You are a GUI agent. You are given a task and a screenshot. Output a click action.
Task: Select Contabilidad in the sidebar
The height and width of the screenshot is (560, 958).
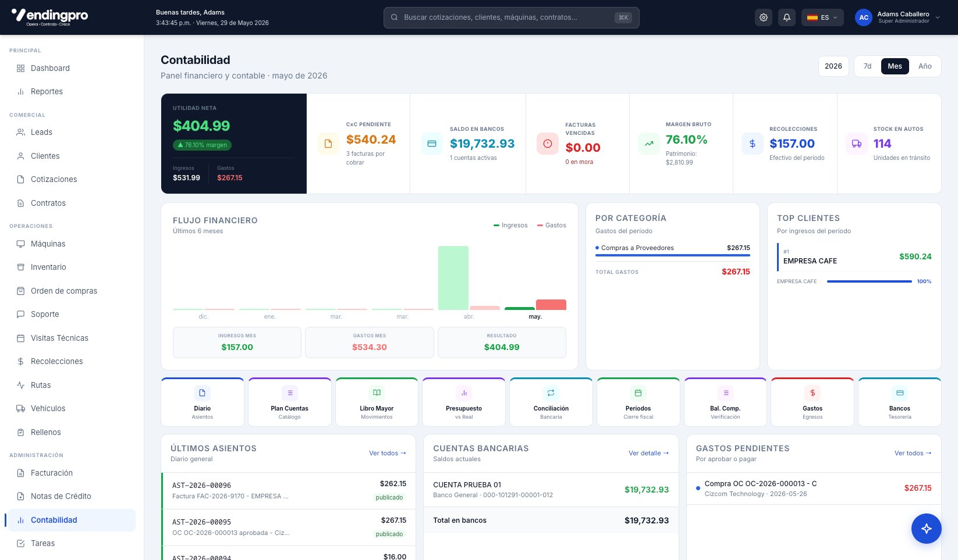tap(71, 520)
